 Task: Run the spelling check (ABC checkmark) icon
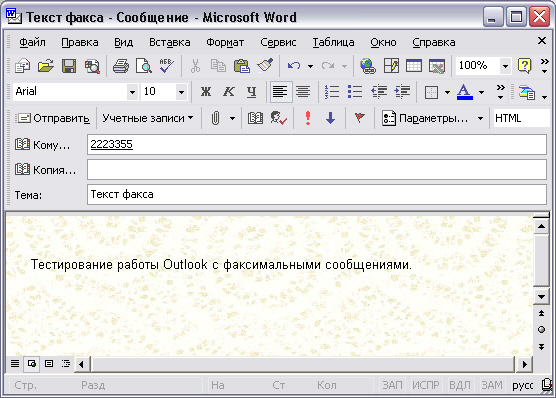tap(166, 66)
